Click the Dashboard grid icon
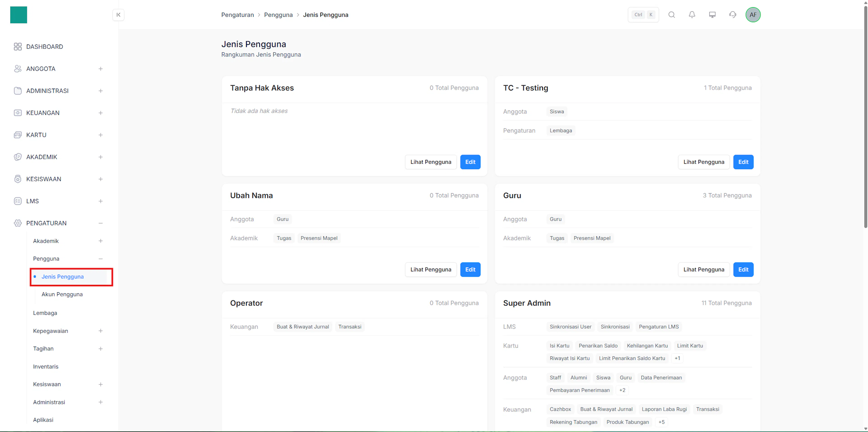The image size is (868, 432). coord(18,47)
